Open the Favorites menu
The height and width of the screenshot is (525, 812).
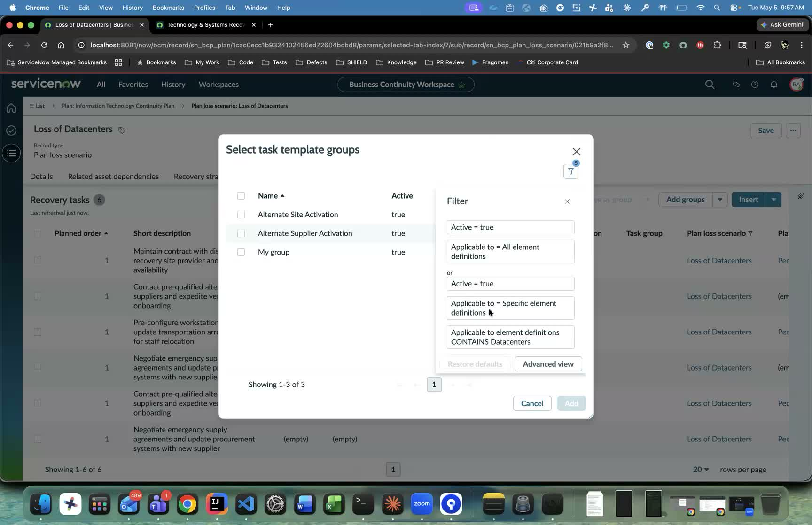pos(133,85)
